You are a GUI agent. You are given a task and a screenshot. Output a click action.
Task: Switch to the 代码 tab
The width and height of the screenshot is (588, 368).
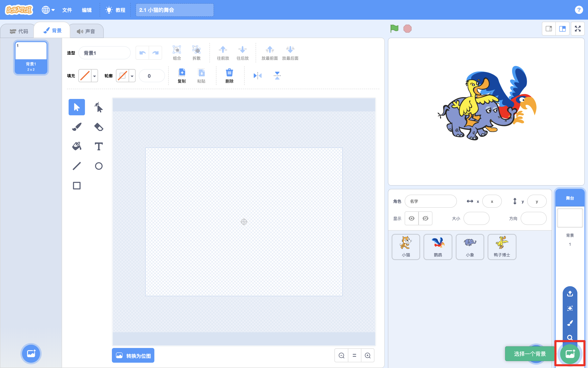point(19,31)
